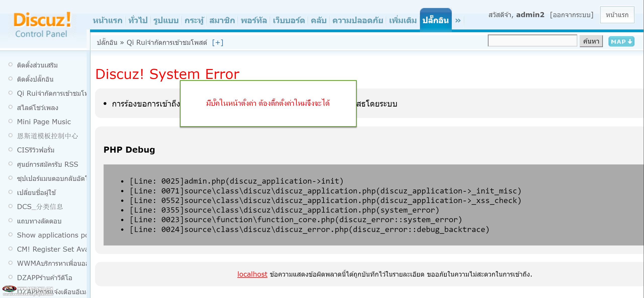Click the admin2 username text
The height and width of the screenshot is (298, 644).
pyautogui.click(x=530, y=15)
